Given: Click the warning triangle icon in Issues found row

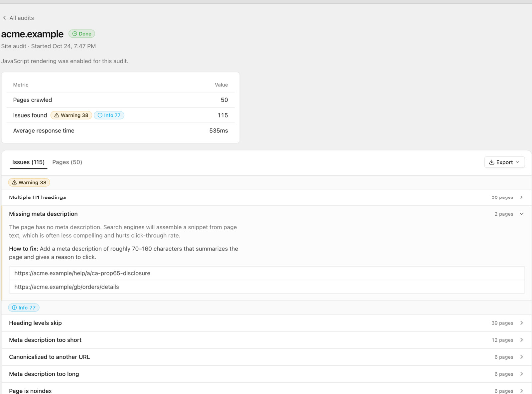Looking at the screenshot, I should (x=57, y=115).
